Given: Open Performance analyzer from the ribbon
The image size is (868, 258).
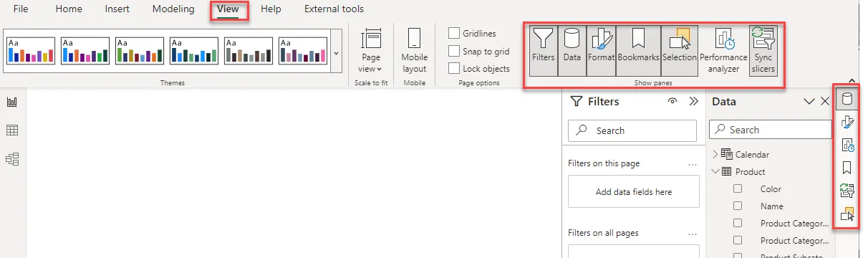Looking at the screenshot, I should tap(723, 50).
